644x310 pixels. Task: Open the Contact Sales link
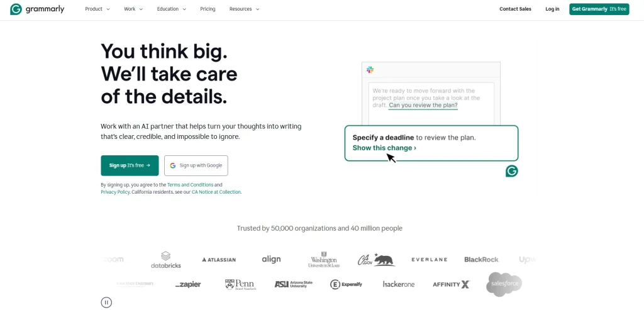[x=515, y=9]
